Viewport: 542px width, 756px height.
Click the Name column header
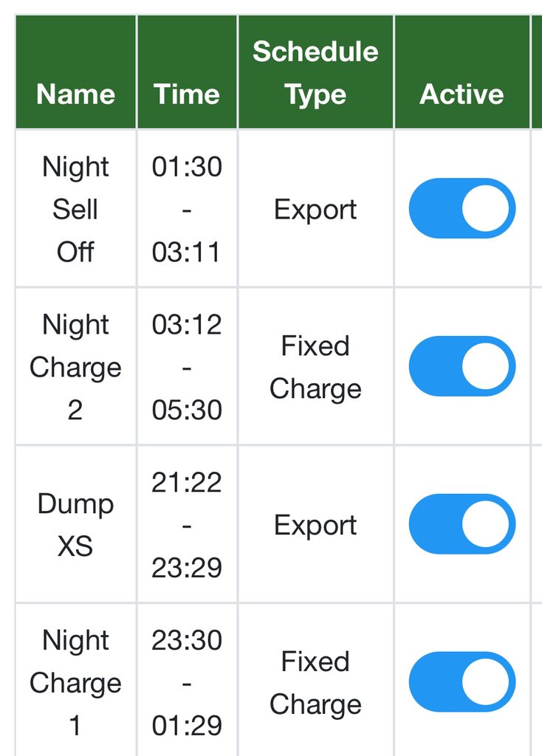75,94
